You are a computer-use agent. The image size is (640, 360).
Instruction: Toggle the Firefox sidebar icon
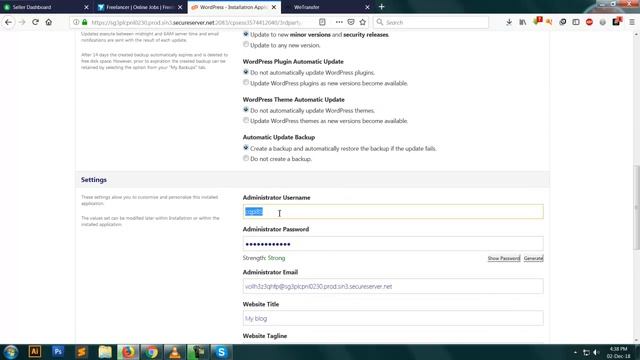(x=576, y=22)
